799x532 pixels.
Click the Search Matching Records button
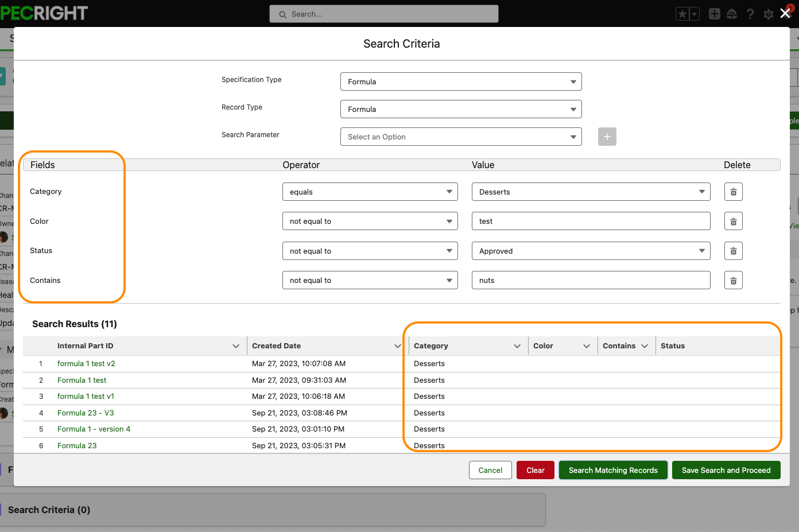(x=612, y=471)
